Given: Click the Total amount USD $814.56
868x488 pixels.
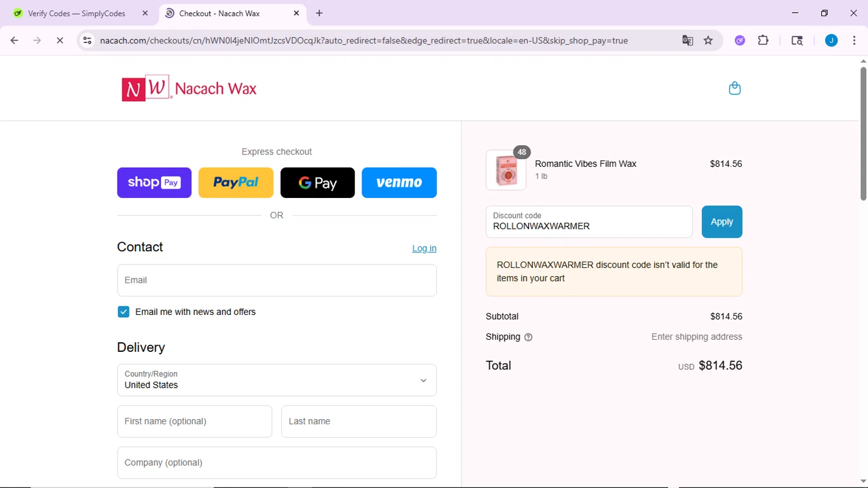Looking at the screenshot, I should coord(710,366).
